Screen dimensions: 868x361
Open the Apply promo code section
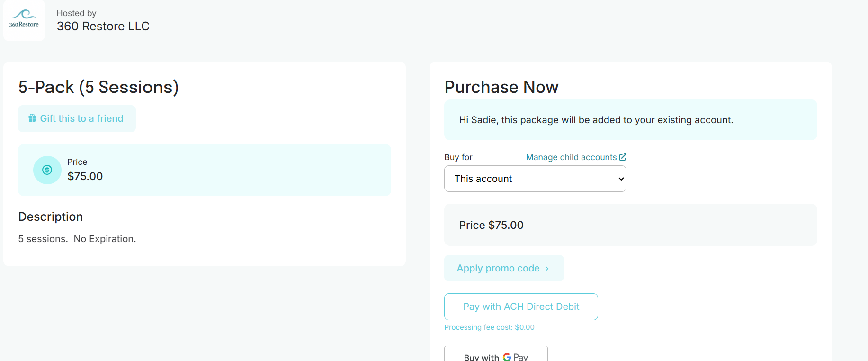click(504, 268)
